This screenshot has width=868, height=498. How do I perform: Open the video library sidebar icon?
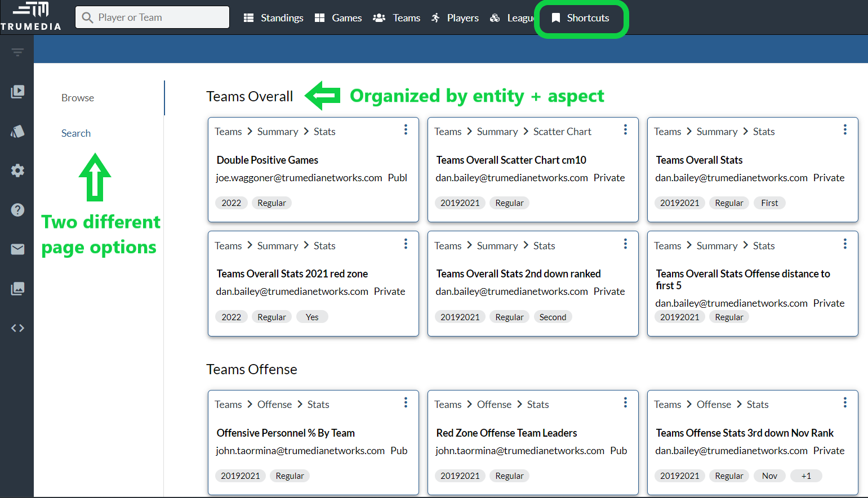(x=17, y=92)
